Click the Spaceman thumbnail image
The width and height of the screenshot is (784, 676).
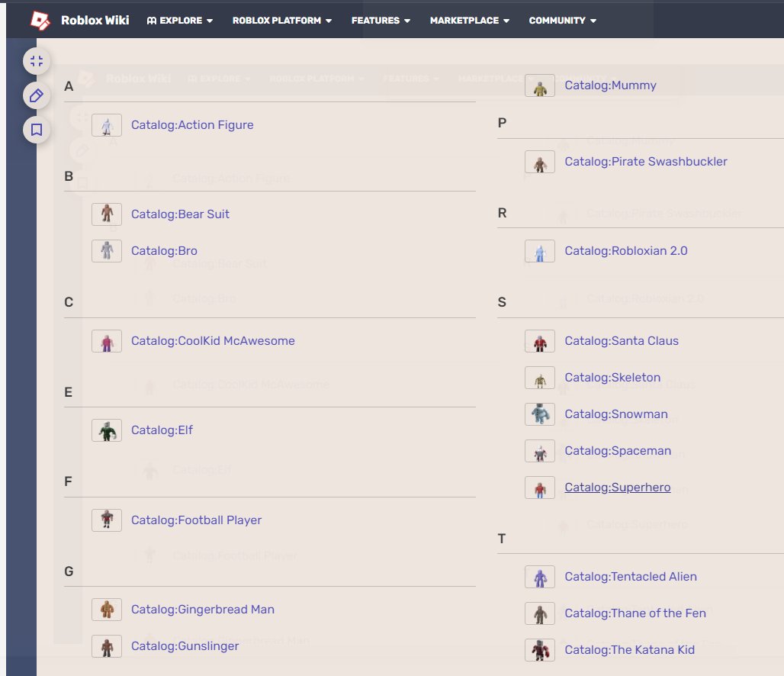540,451
